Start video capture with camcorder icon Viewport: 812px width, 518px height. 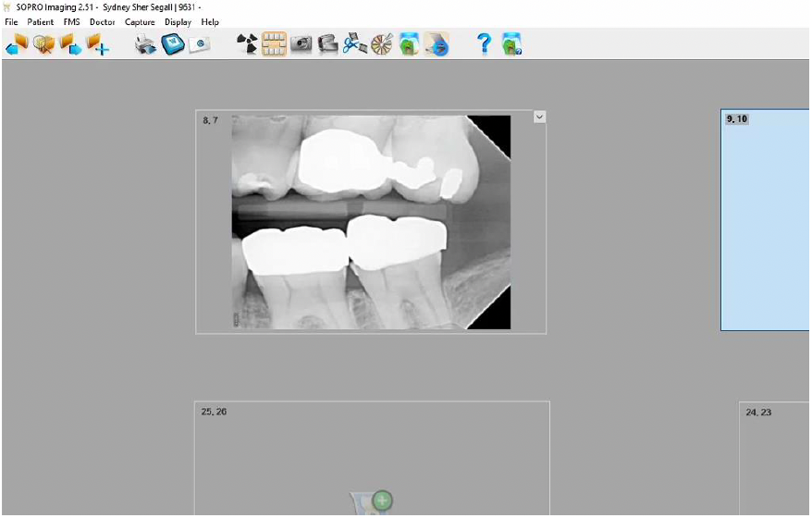pos(327,44)
